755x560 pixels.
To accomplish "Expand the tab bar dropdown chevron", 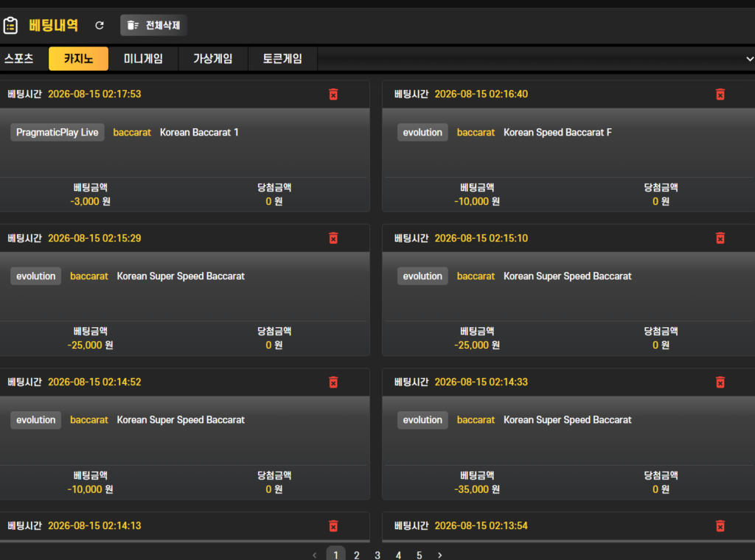I will click(x=749, y=59).
